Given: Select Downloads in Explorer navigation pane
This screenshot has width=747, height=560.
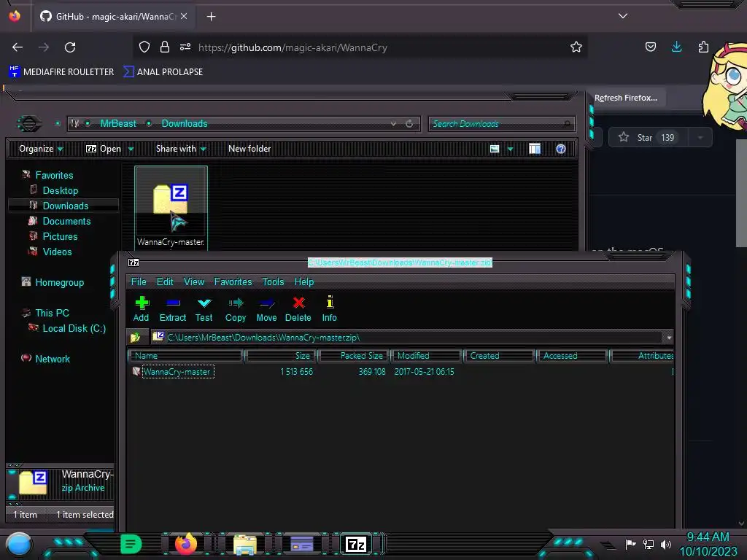Looking at the screenshot, I should coord(66,206).
